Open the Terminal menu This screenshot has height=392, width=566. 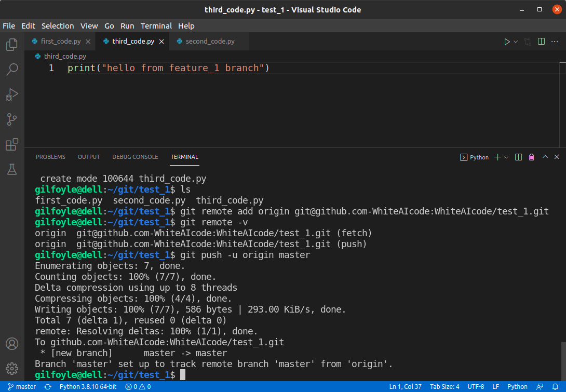(x=156, y=25)
